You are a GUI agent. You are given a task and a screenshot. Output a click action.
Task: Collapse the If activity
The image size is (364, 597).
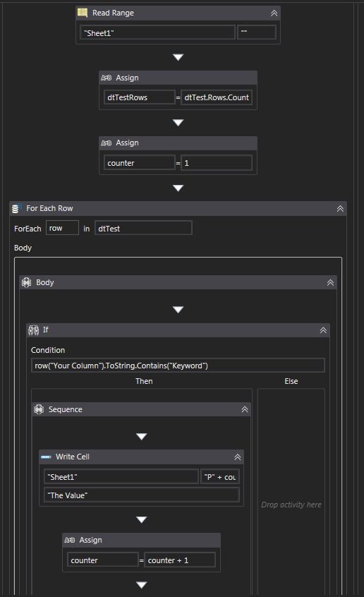(x=323, y=330)
